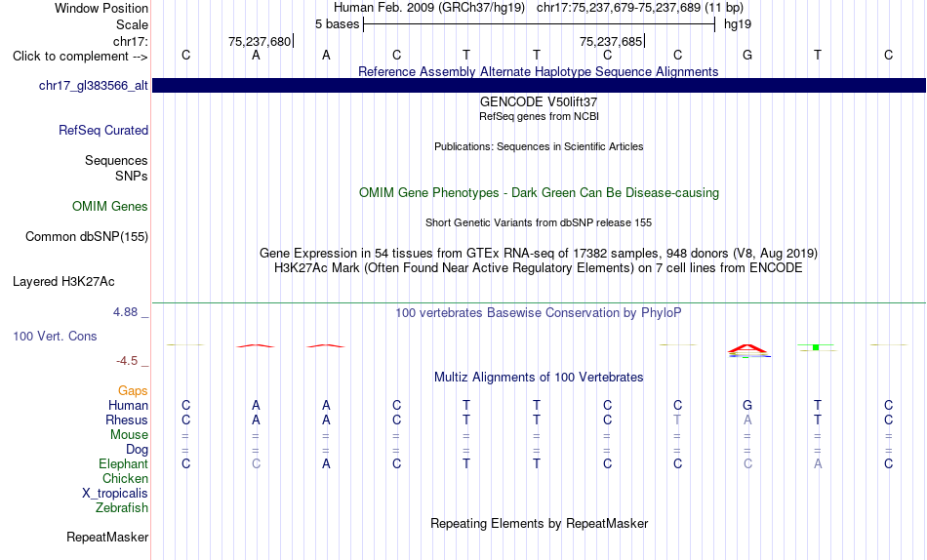Click the Zebrafish species row label
This screenshot has width=927, height=560.
(x=122, y=507)
